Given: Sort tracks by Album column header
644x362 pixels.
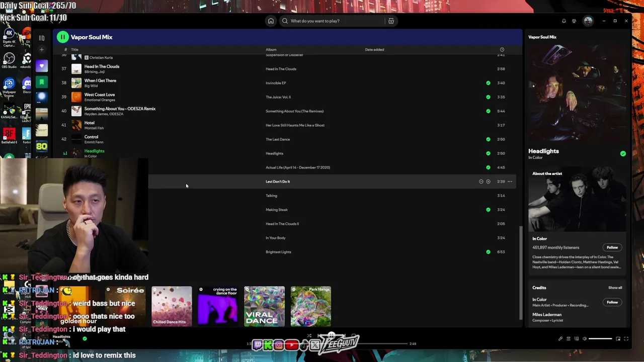Looking at the screenshot, I should point(271,49).
